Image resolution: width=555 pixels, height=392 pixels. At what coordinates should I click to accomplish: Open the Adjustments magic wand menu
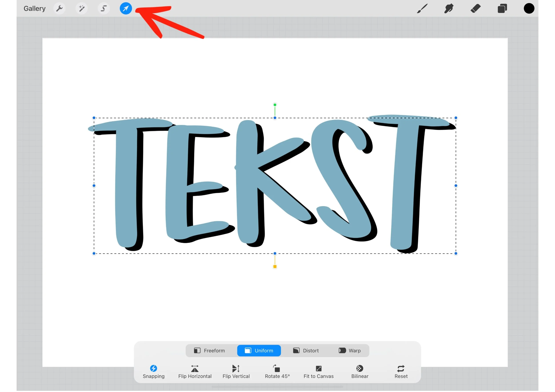pos(82,9)
